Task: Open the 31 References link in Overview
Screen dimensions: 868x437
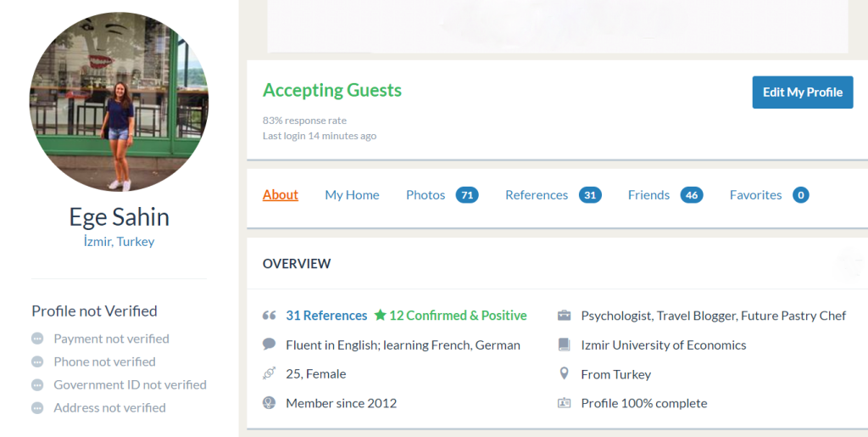Action: coord(326,316)
